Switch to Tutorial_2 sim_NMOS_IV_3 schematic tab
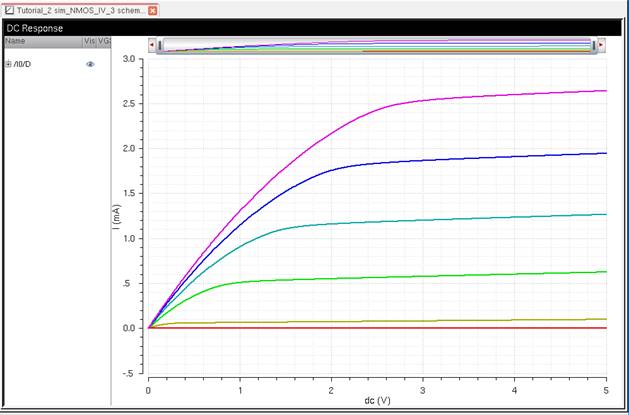Screen dimensions: 629x415 (x=80, y=10)
